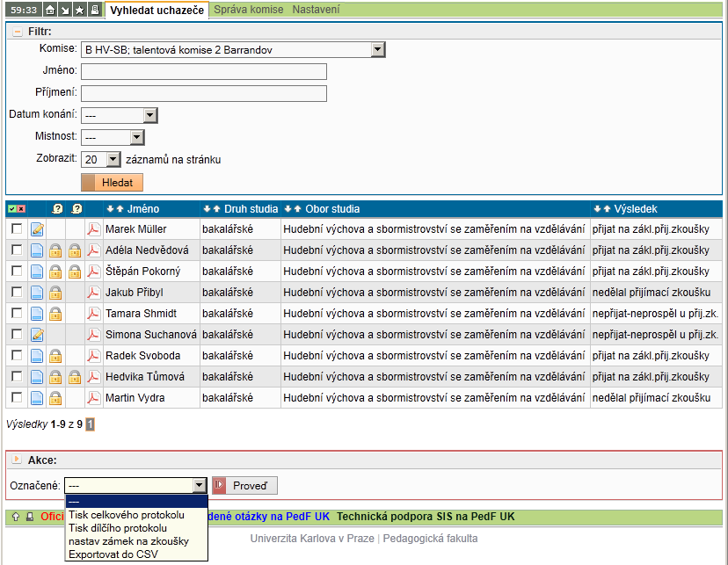Viewport: 728px width, 565px height.
Task: Click edit pencil icon for Simona Suchanová
Action: coord(37,335)
